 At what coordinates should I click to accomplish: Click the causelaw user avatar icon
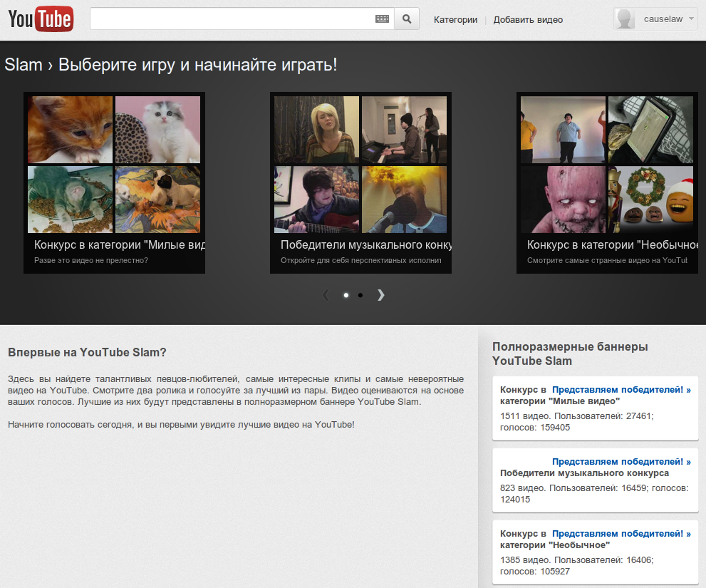click(625, 19)
